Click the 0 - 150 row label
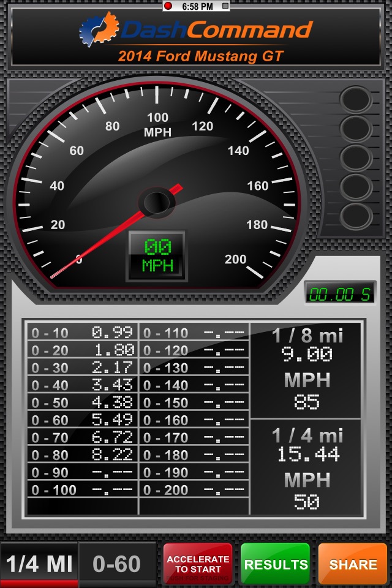Image resolution: width=392 pixels, height=588 pixels. pyautogui.click(x=165, y=403)
